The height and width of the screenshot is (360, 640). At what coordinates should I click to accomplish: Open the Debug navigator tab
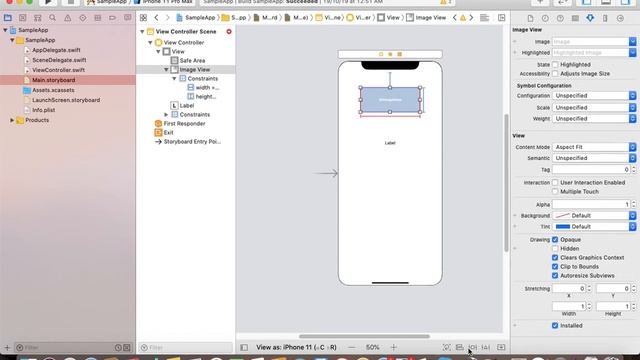(98, 18)
